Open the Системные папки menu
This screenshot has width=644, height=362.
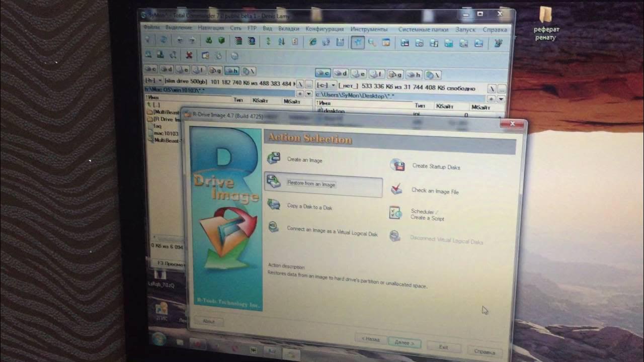tap(423, 30)
